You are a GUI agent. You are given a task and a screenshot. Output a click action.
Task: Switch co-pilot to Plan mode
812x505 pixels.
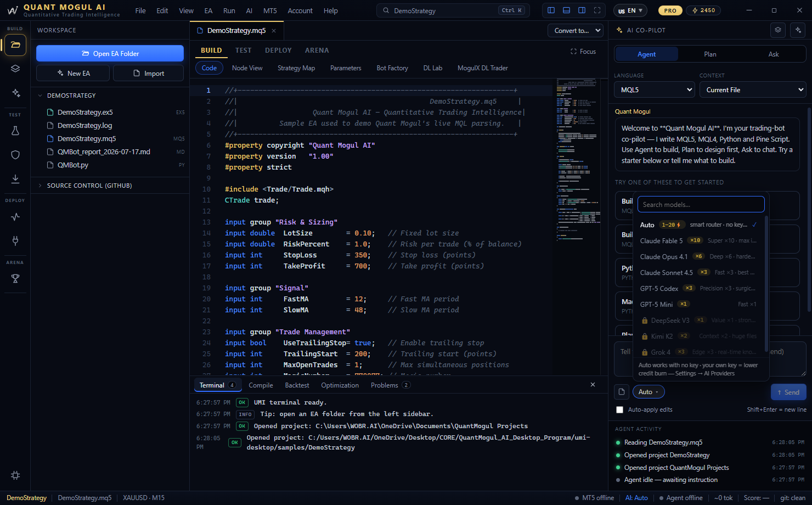click(x=710, y=54)
